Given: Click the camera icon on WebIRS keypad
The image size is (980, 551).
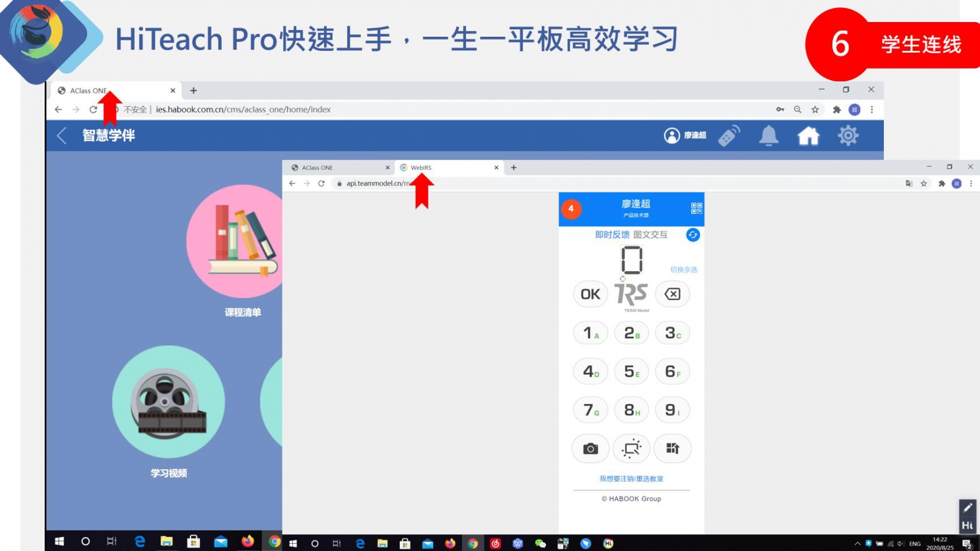Looking at the screenshot, I should [x=590, y=449].
